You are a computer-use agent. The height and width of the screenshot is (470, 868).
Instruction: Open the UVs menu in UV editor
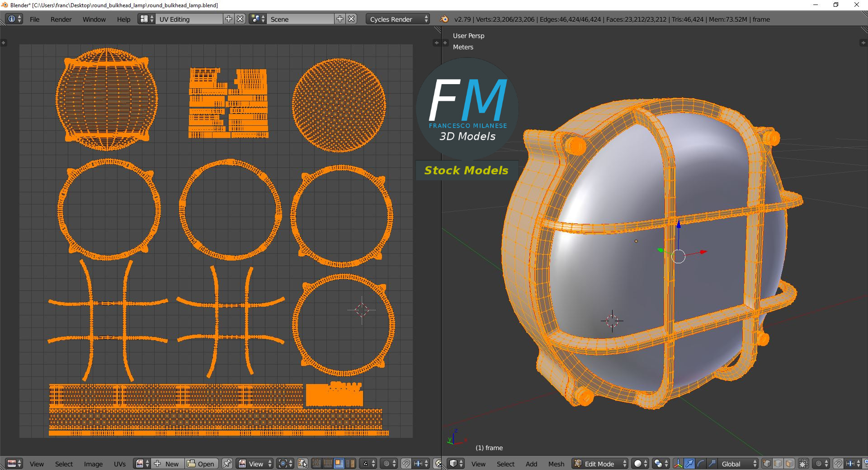point(120,464)
